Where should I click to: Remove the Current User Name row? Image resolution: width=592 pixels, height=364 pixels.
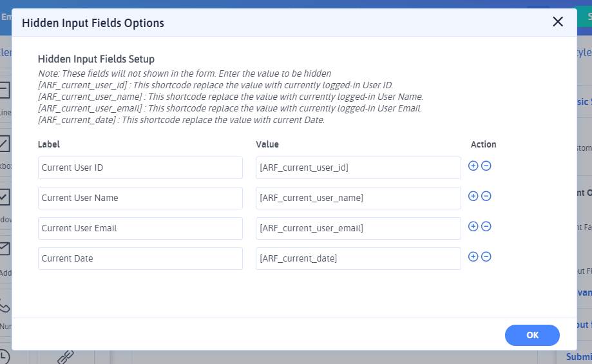pyautogui.click(x=486, y=196)
